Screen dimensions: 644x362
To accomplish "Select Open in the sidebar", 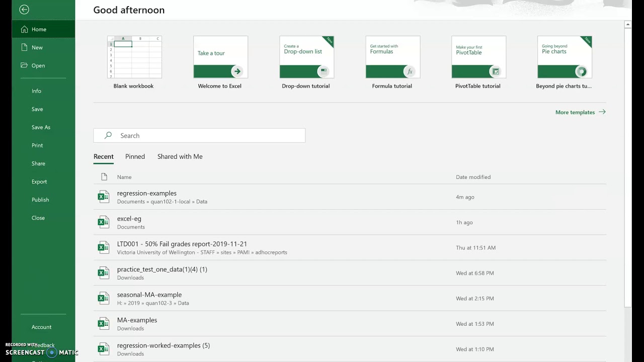I will [44, 65].
